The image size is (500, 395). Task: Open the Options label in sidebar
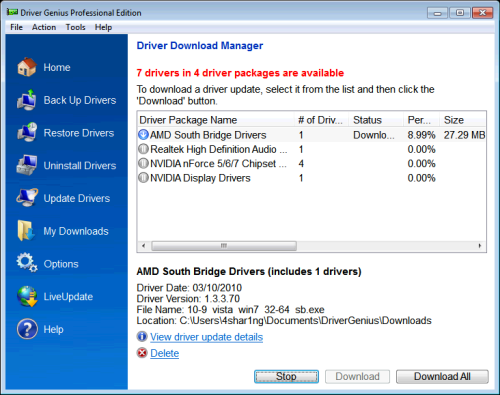tap(61, 264)
